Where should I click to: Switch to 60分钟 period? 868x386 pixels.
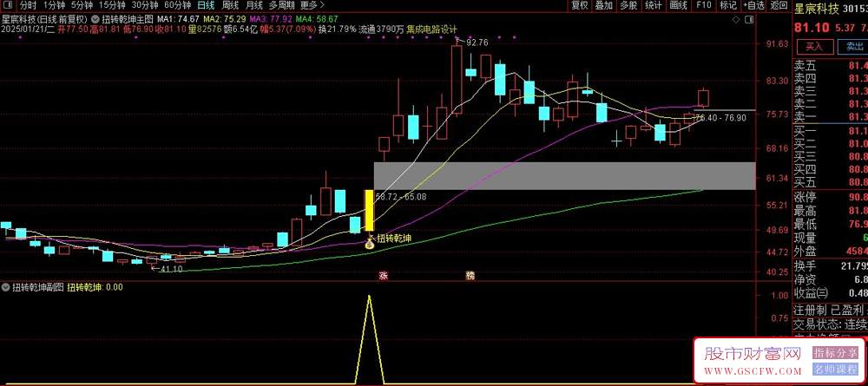click(178, 5)
